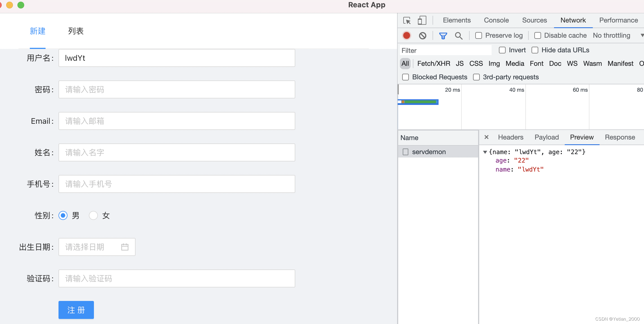Select the Network tab
Viewport: 644px width, 324px height.
(573, 20)
